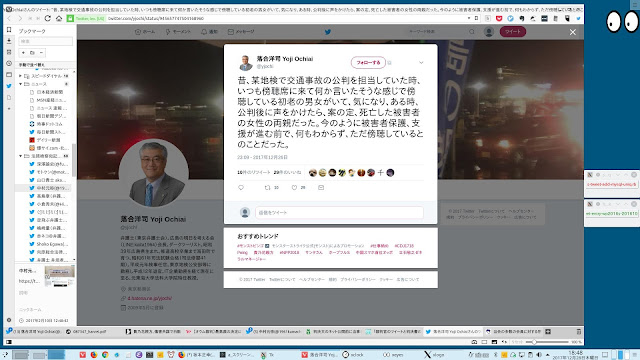This screenshot has width=640, height=360.
Task: Create a new bookmark folder
Action: pyautogui.click(x=32, y=53)
